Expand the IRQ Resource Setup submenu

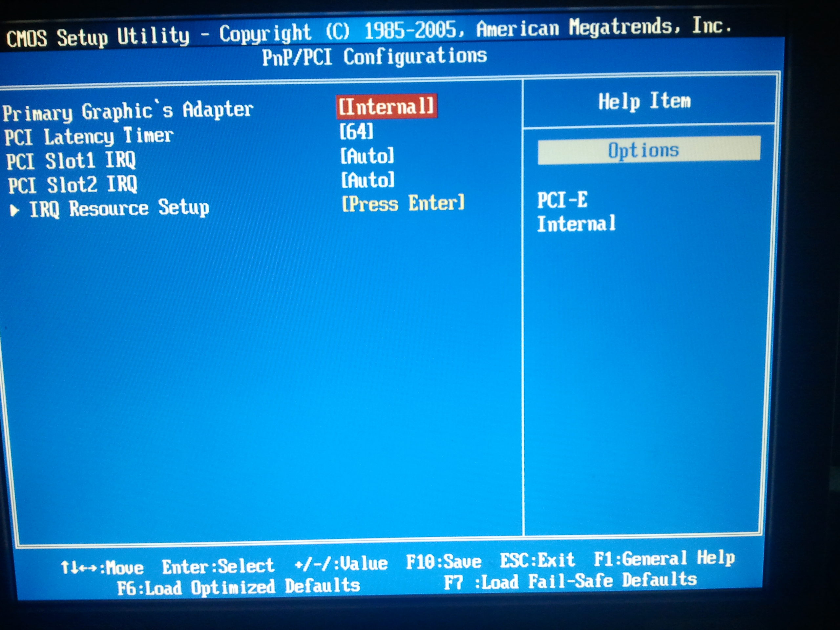[119, 208]
